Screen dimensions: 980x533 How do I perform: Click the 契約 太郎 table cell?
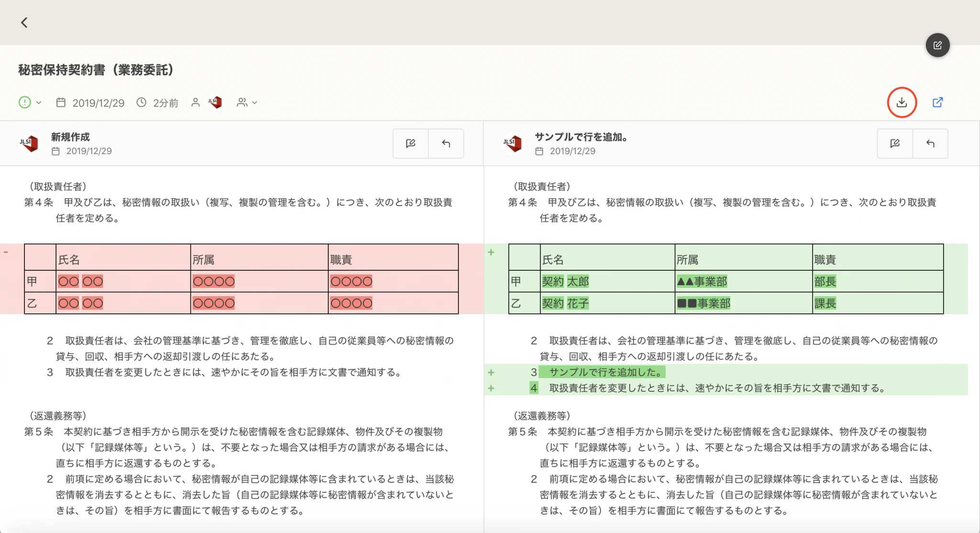(x=566, y=281)
